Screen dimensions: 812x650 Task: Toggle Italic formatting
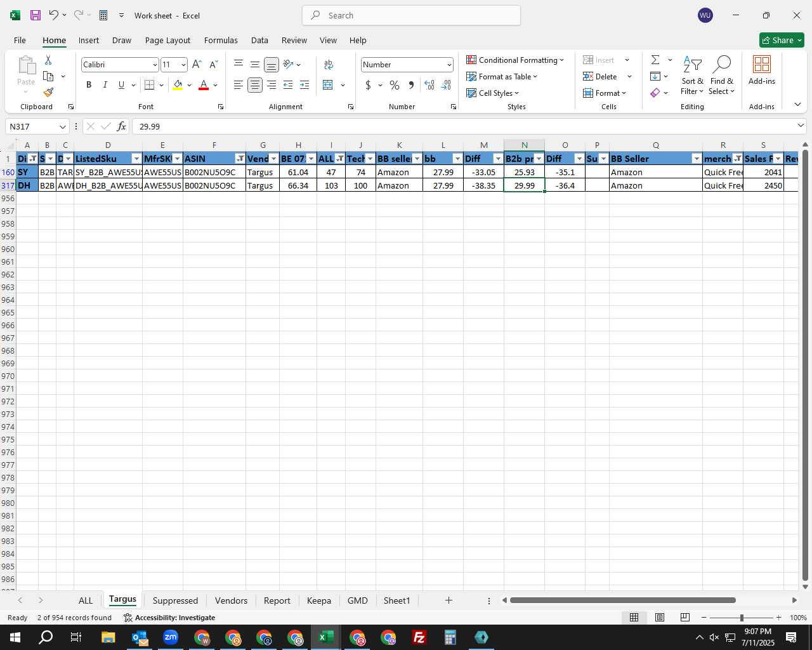pos(105,85)
